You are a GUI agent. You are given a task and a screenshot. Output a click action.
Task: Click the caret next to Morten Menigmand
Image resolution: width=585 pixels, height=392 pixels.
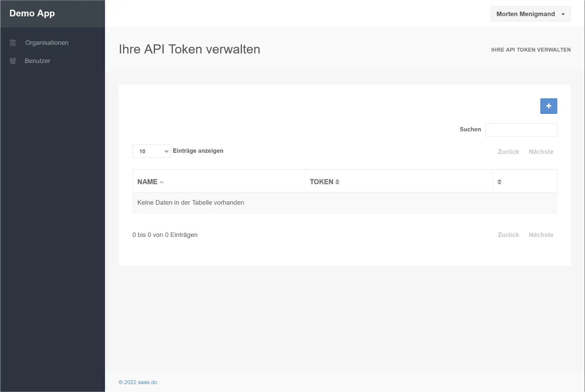(563, 14)
